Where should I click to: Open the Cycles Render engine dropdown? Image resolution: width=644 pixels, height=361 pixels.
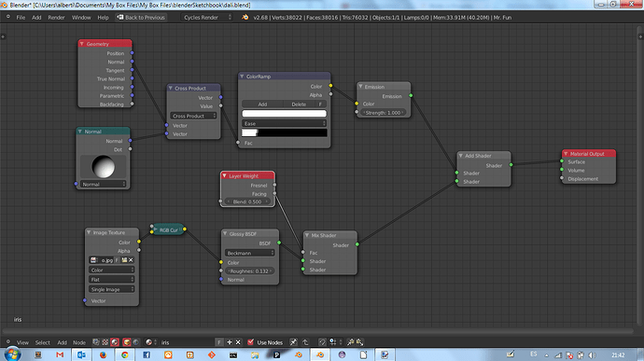[x=207, y=17]
